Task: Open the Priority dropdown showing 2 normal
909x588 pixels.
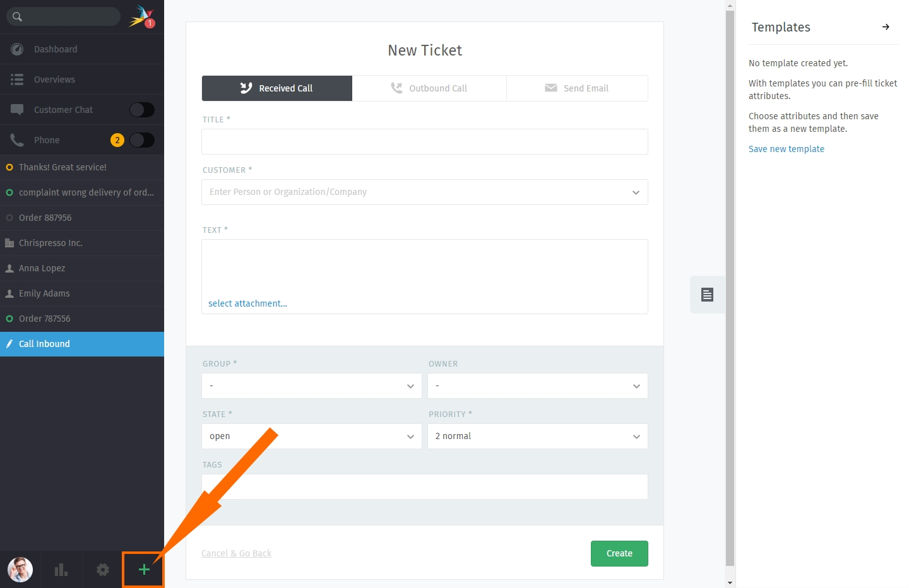Action: pyautogui.click(x=538, y=436)
